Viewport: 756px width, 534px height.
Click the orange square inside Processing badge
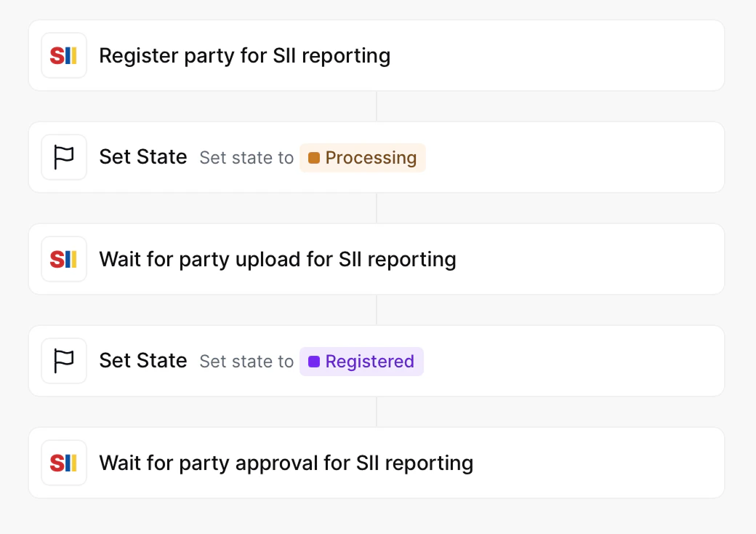tap(313, 157)
